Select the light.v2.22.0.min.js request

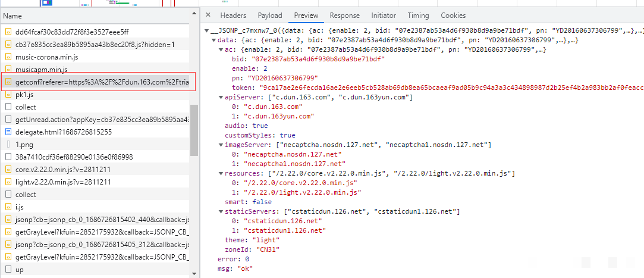point(62,182)
